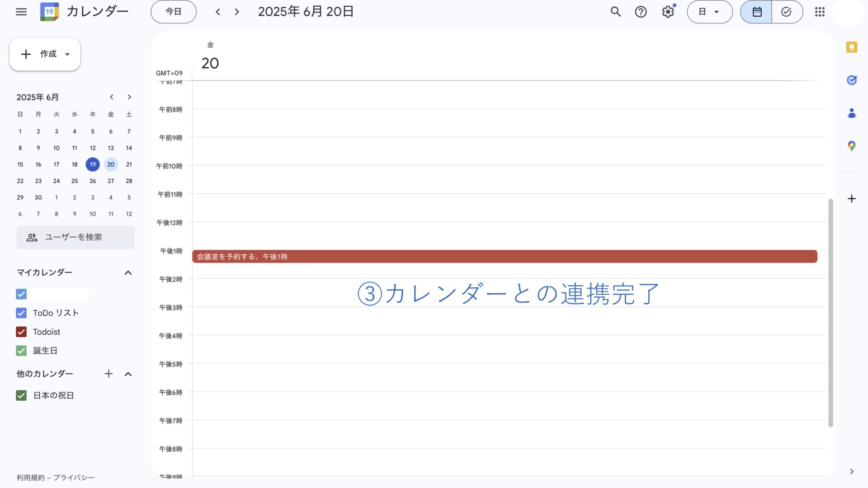The width and height of the screenshot is (868, 488).
Task: Toggle the 日本の祝日 calendar checkbox
Action: pyautogui.click(x=21, y=395)
